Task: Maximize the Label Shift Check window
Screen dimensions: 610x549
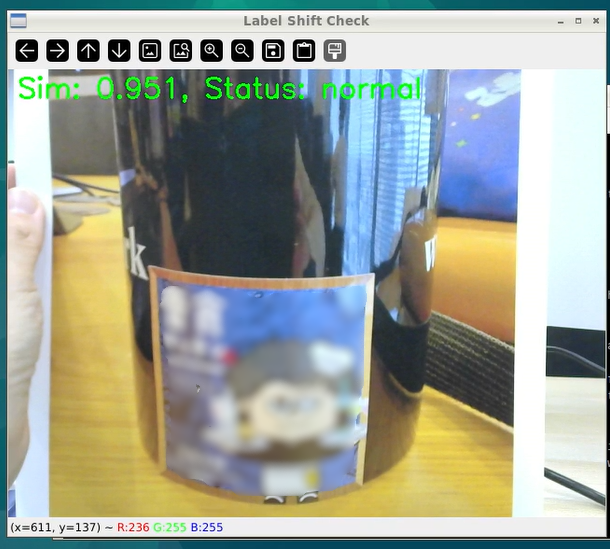Action: 578,20
